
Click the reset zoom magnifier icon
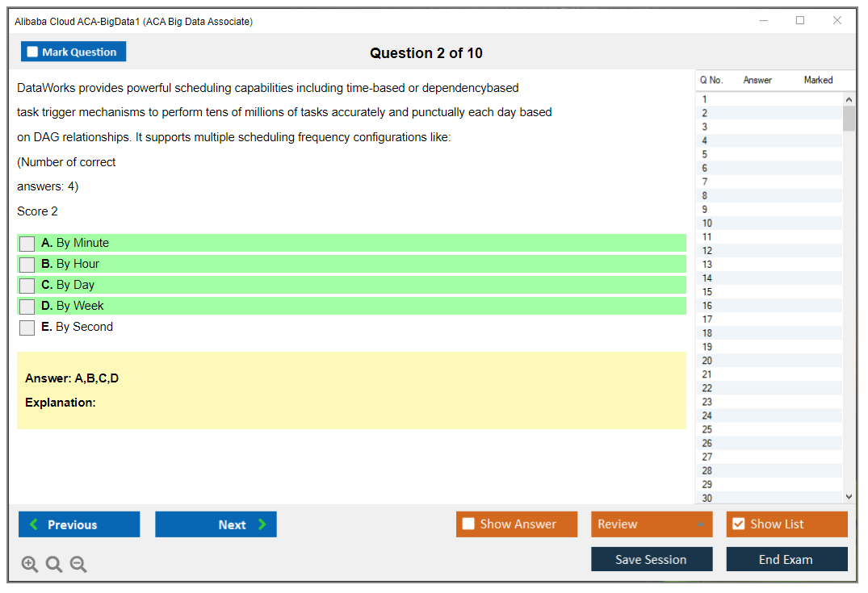pos(54,565)
